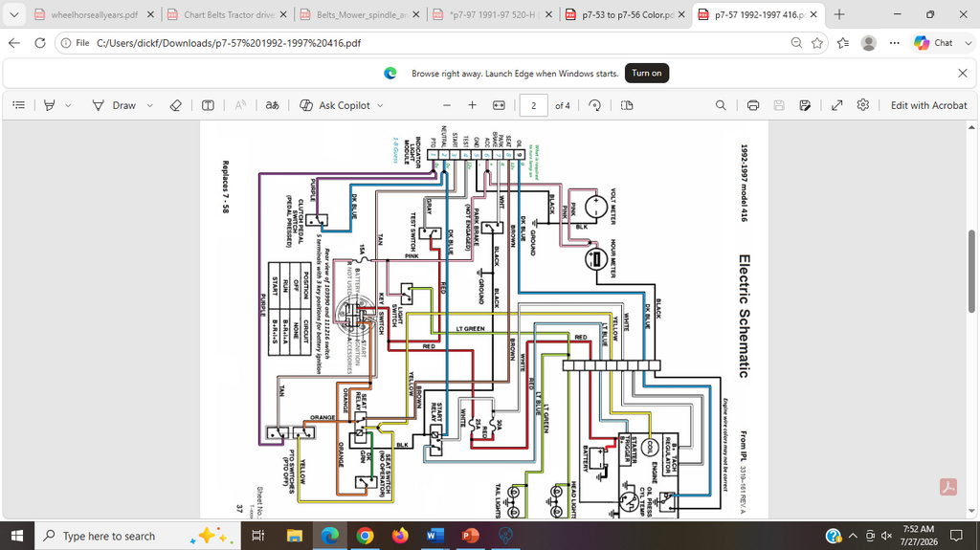Open tab actions menu chevron
The width and height of the screenshot is (980, 550).
[13, 14]
